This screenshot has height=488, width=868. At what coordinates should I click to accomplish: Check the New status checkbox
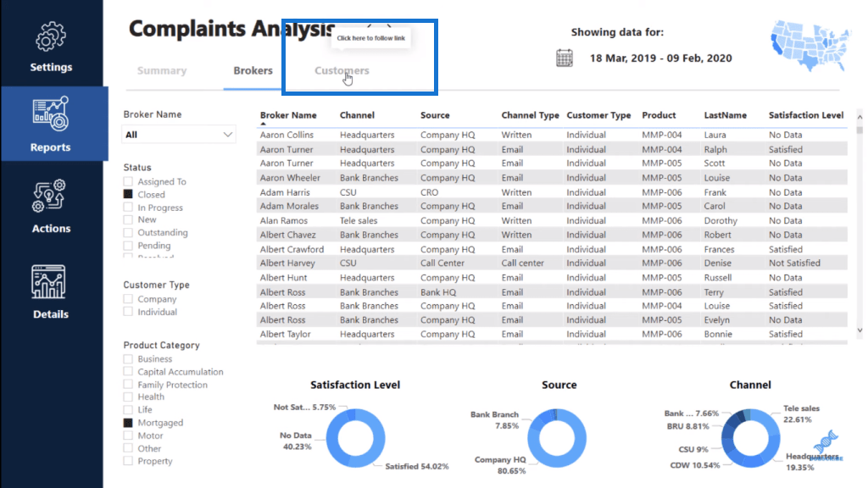coord(128,219)
